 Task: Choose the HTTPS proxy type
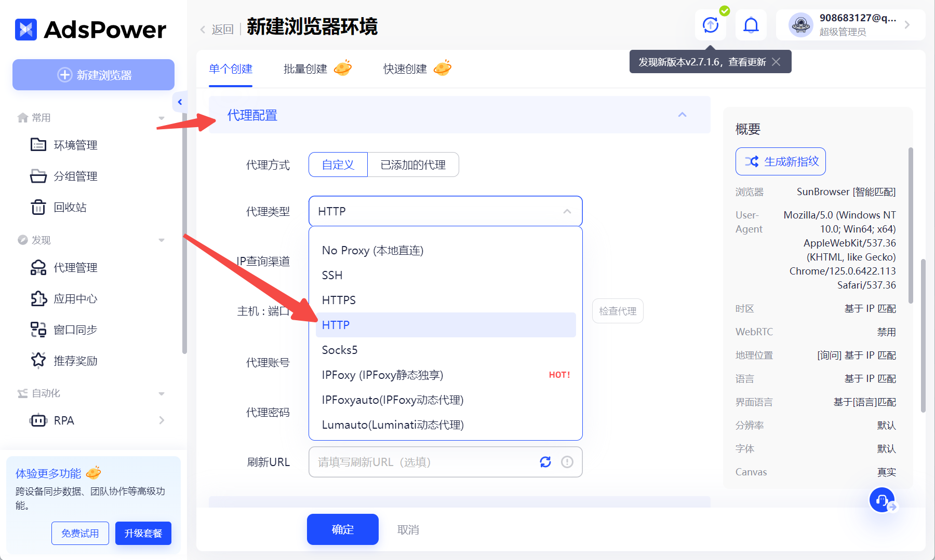[446, 300]
